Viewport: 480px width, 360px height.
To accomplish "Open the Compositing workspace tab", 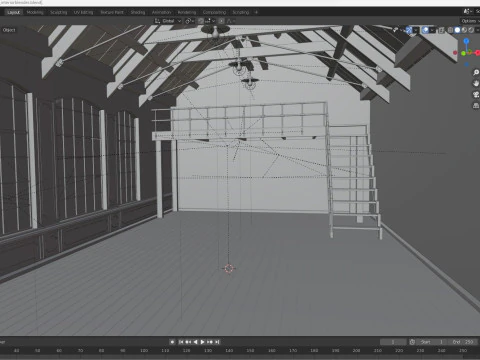I will 214,12.
